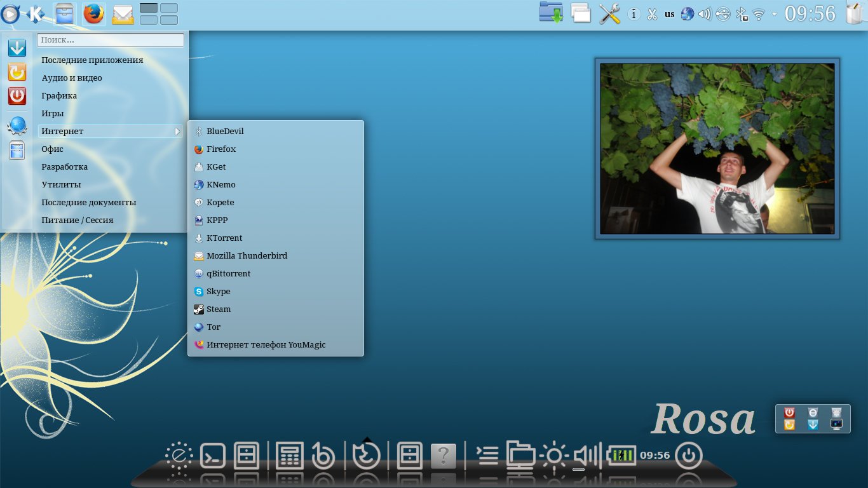Open the Графика menu category
Screen dimensions: 868x488
(59, 96)
